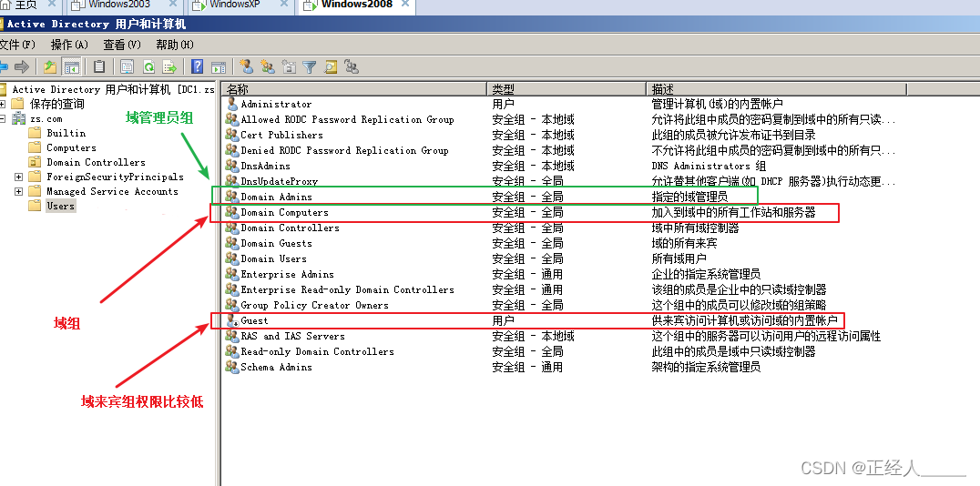The height and width of the screenshot is (486, 980).
Task: Open the Properties toolbar icon
Action: 127,66
